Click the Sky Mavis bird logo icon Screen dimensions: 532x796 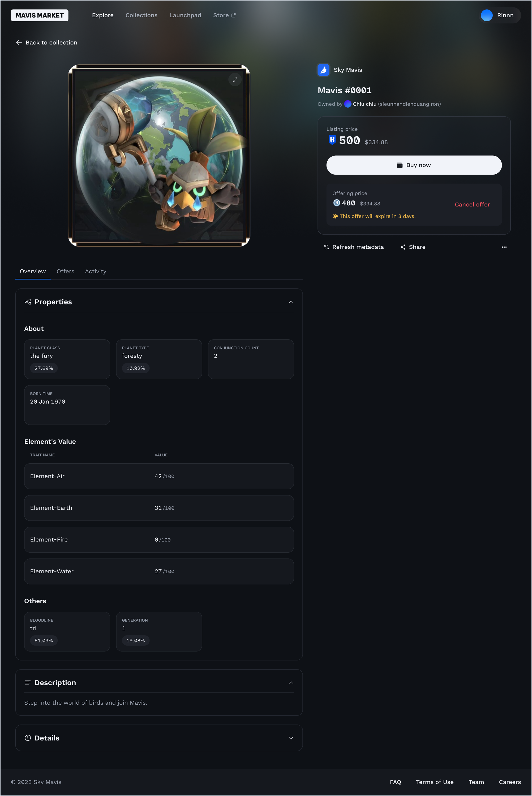[x=323, y=70]
